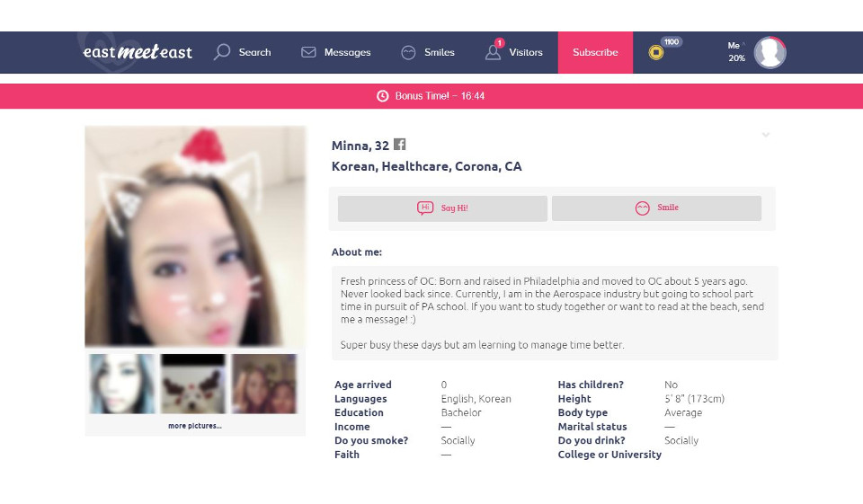This screenshot has height=504, width=863.
Task: Select the third photo thumbnail
Action: (x=264, y=384)
